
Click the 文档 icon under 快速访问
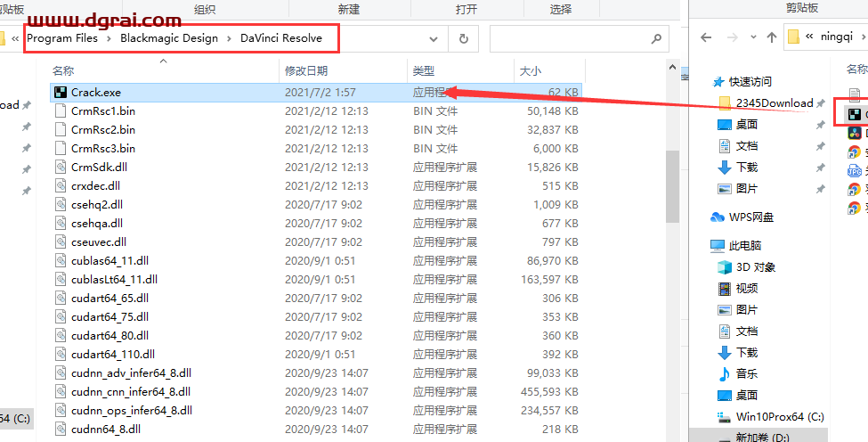[725, 145]
